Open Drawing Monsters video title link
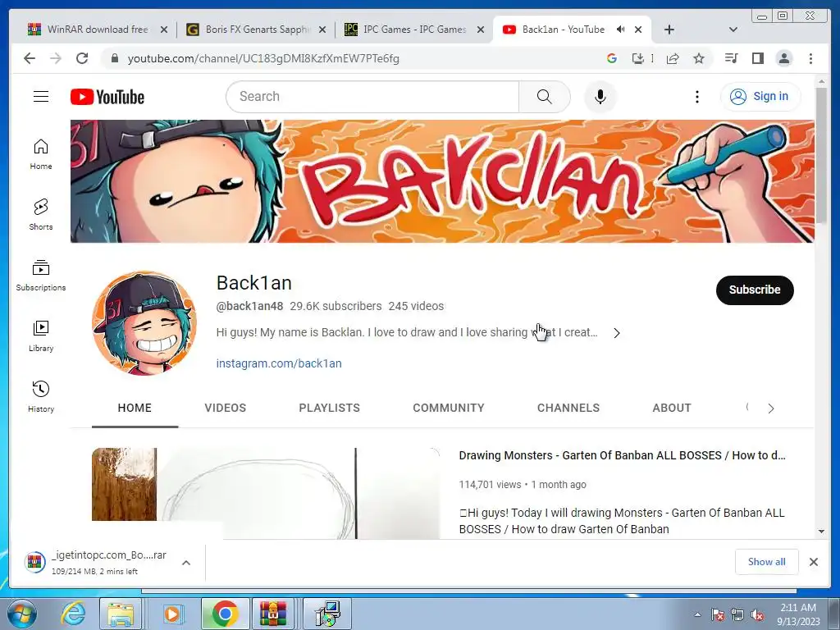 coord(622,455)
